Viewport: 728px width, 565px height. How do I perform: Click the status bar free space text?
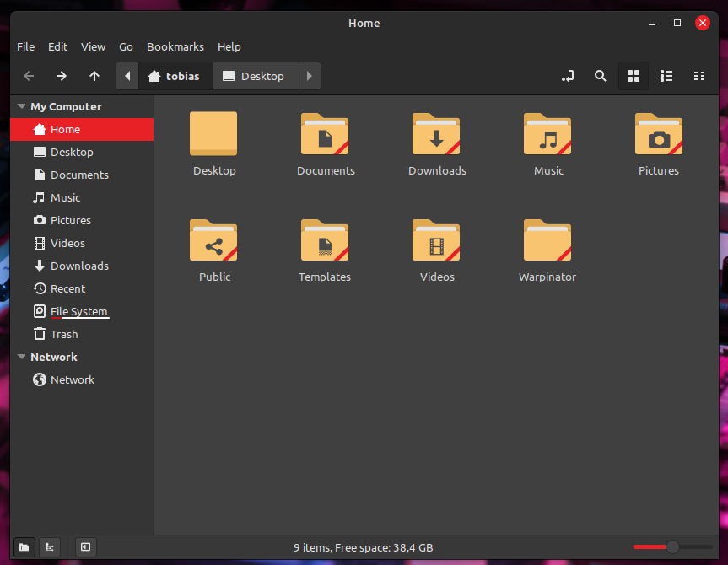[363, 548]
